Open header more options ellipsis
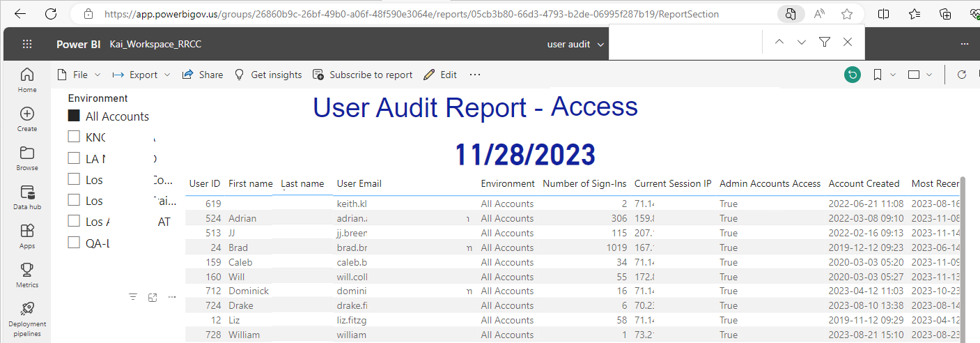This screenshot has height=343, width=980. click(965, 44)
